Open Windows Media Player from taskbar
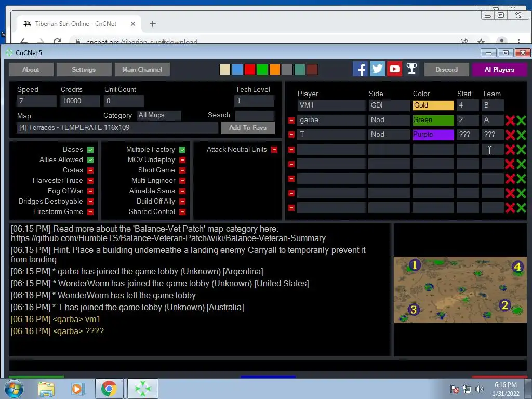The image size is (532, 399). [x=77, y=389]
